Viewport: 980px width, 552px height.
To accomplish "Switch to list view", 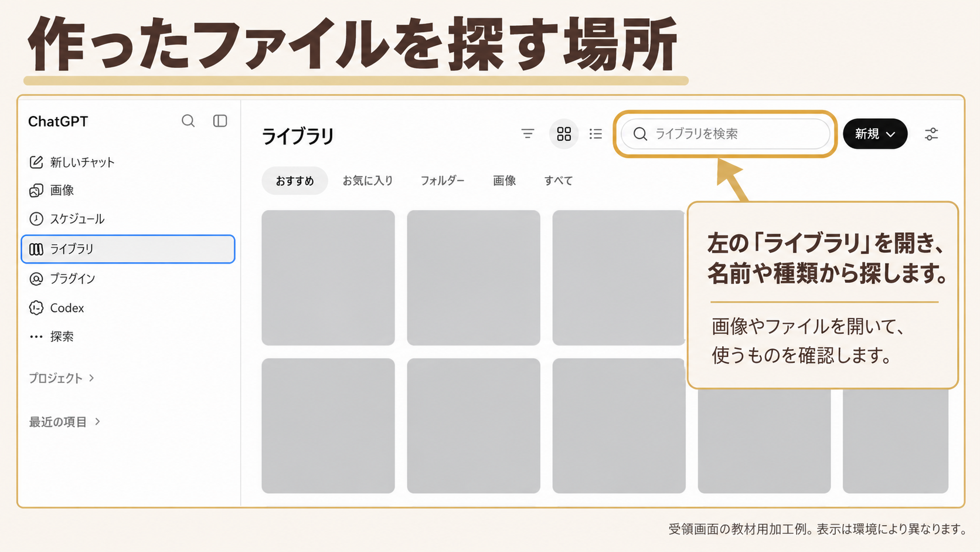I will [596, 134].
